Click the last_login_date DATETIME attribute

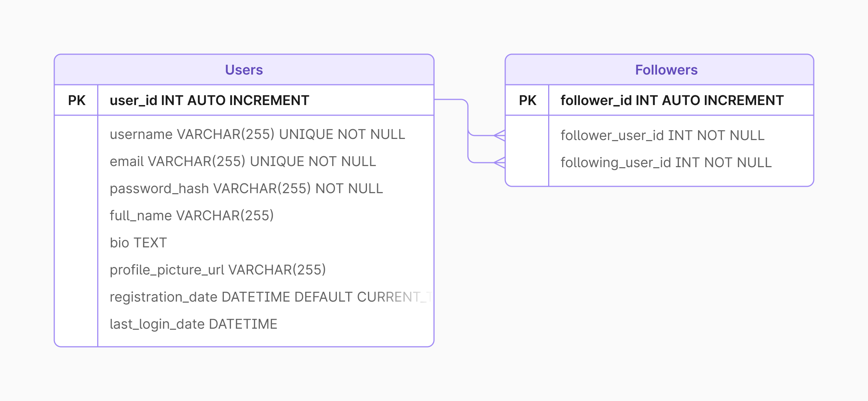click(193, 324)
